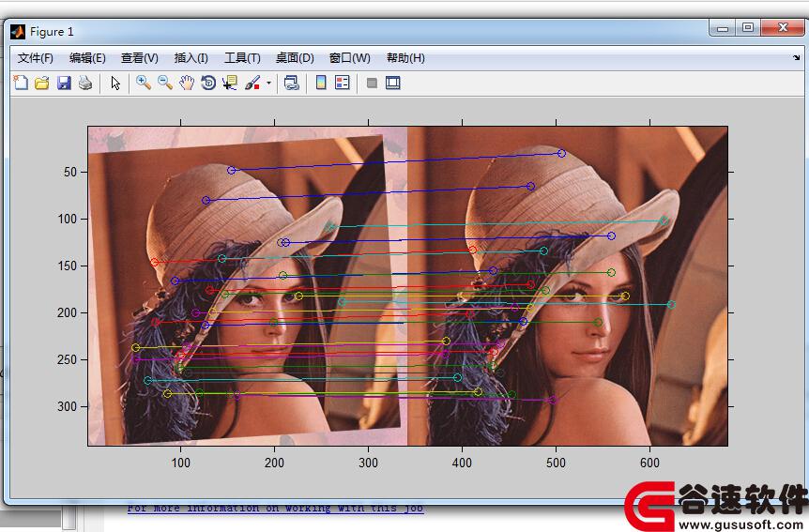The image size is (809, 532).
Task: Click the Show Plot Tools and Dock icon
Action: tap(393, 83)
